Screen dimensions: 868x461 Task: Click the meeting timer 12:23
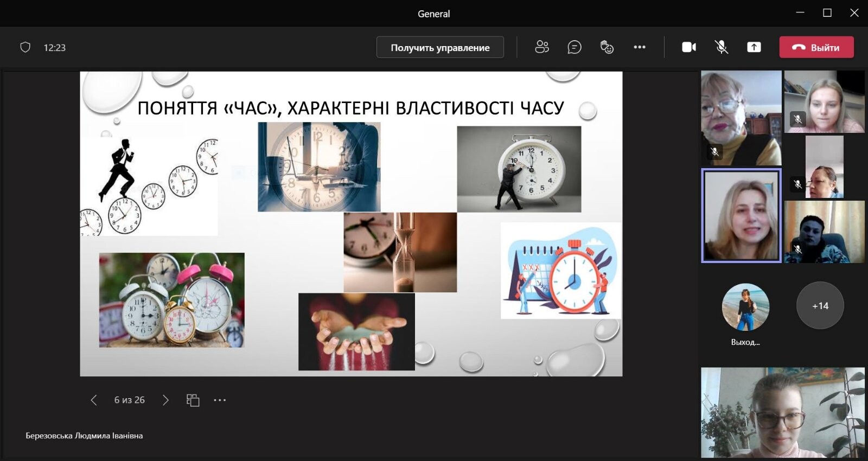click(x=54, y=48)
